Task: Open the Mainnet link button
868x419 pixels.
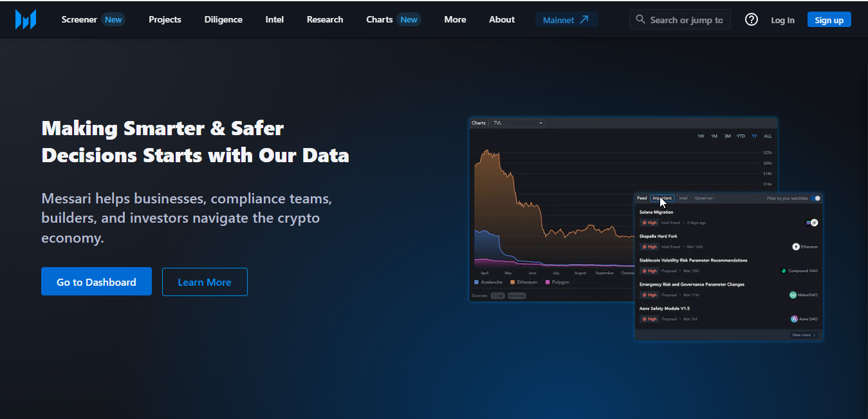Action: click(x=566, y=19)
